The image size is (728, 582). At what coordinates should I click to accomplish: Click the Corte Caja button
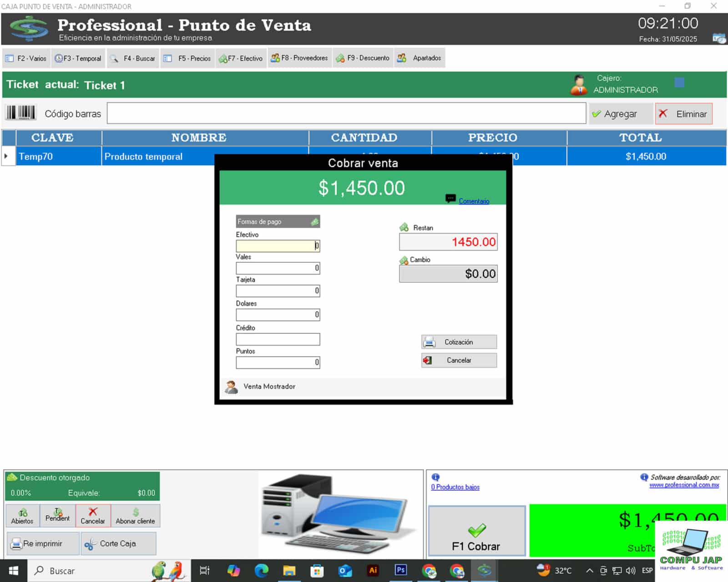pos(118,544)
